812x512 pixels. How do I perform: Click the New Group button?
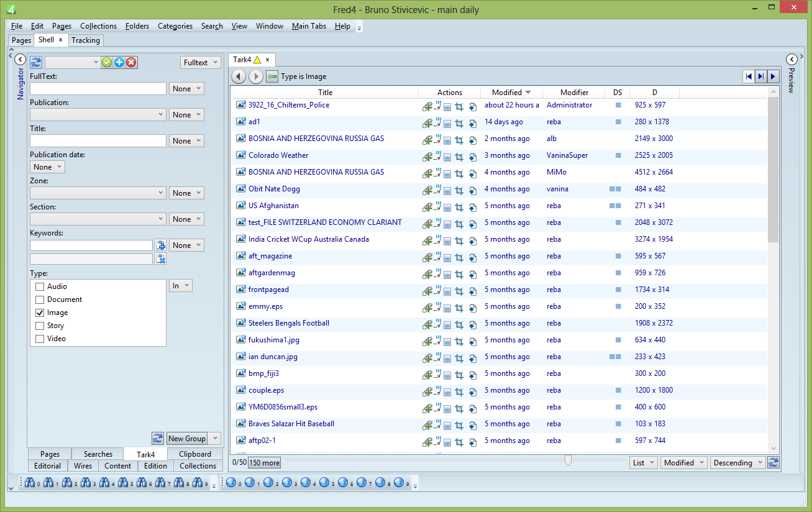point(186,438)
